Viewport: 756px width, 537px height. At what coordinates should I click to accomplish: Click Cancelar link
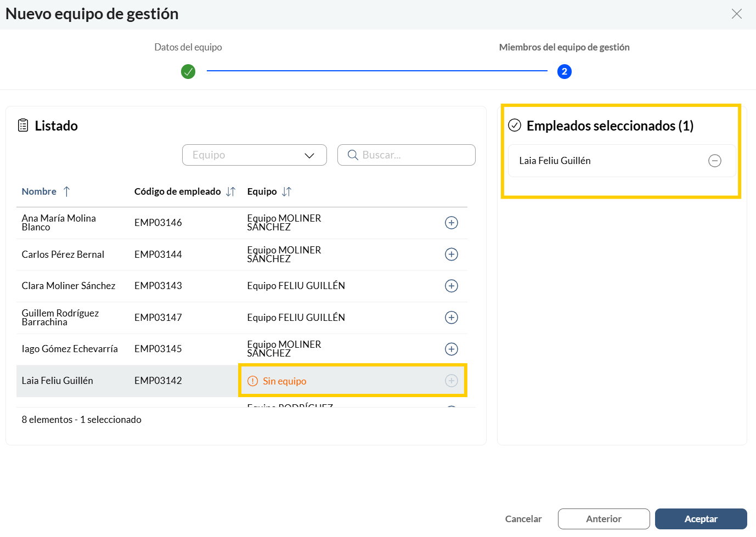[523, 519]
